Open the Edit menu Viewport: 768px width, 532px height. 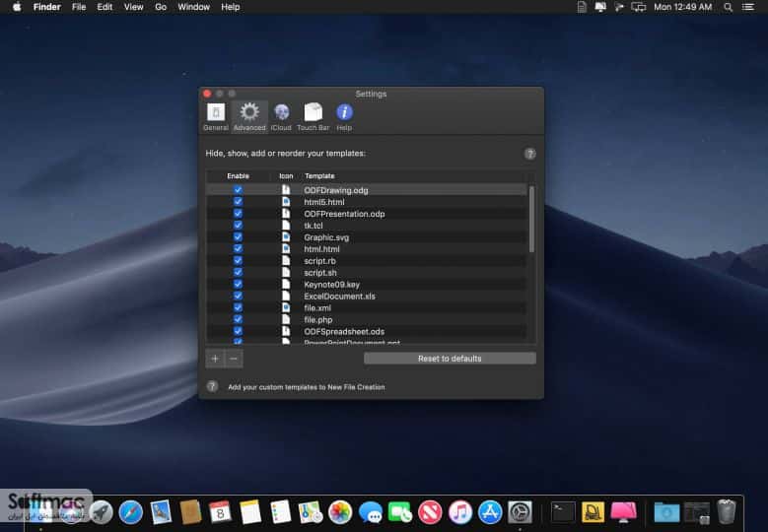point(105,7)
